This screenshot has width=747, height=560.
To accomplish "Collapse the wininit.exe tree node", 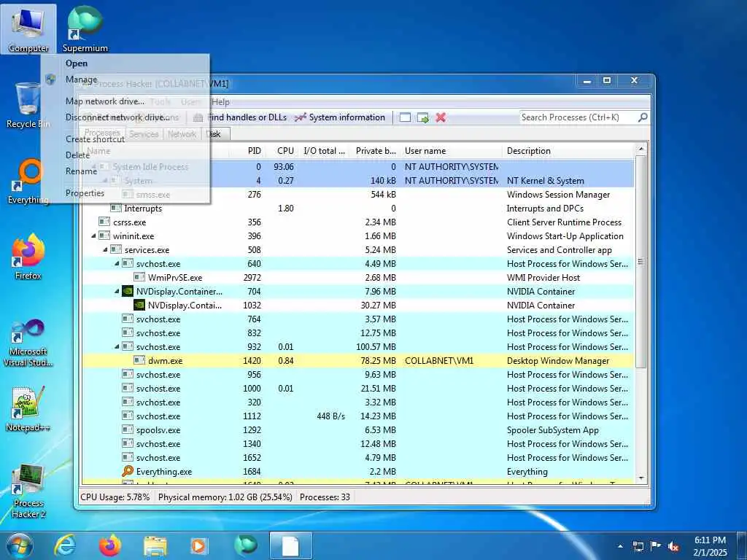I will coord(93,236).
